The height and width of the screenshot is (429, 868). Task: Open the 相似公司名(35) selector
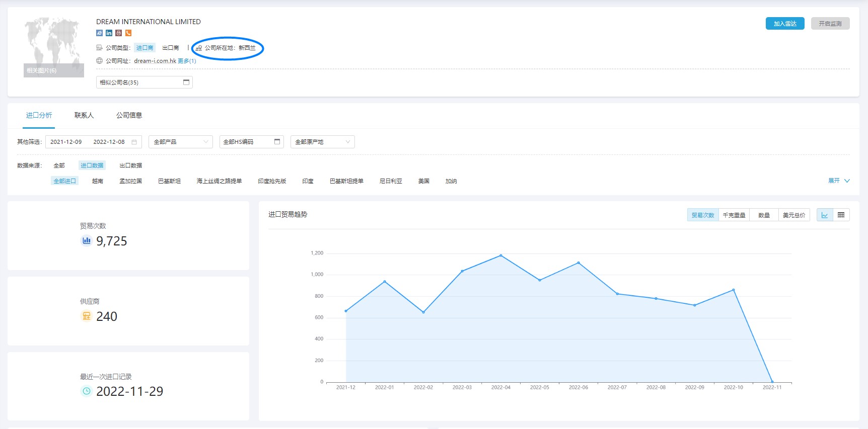[x=144, y=82]
